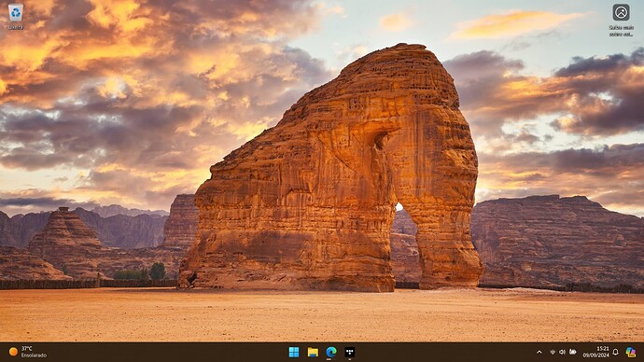Open the clock showing 15:21 09/09/2024

point(596,352)
